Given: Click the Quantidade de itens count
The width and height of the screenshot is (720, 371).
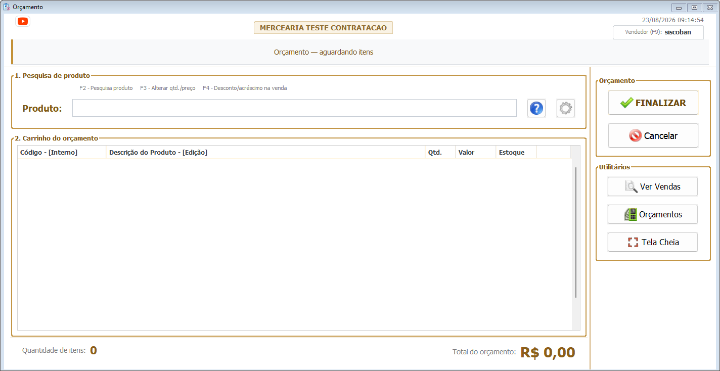Looking at the screenshot, I should (x=93, y=350).
